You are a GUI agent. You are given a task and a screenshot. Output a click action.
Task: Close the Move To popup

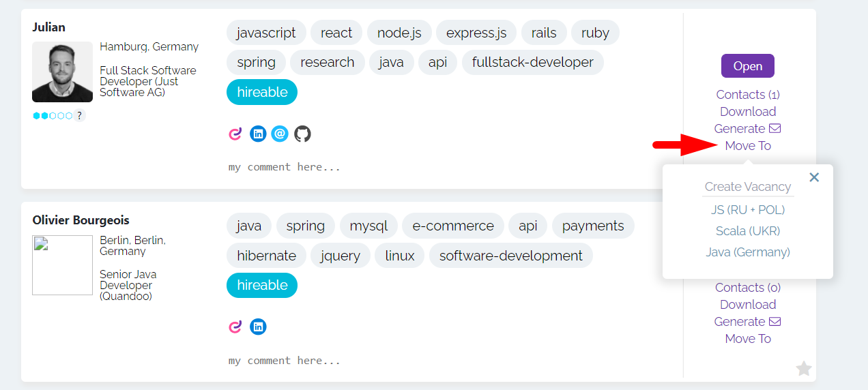(x=814, y=177)
